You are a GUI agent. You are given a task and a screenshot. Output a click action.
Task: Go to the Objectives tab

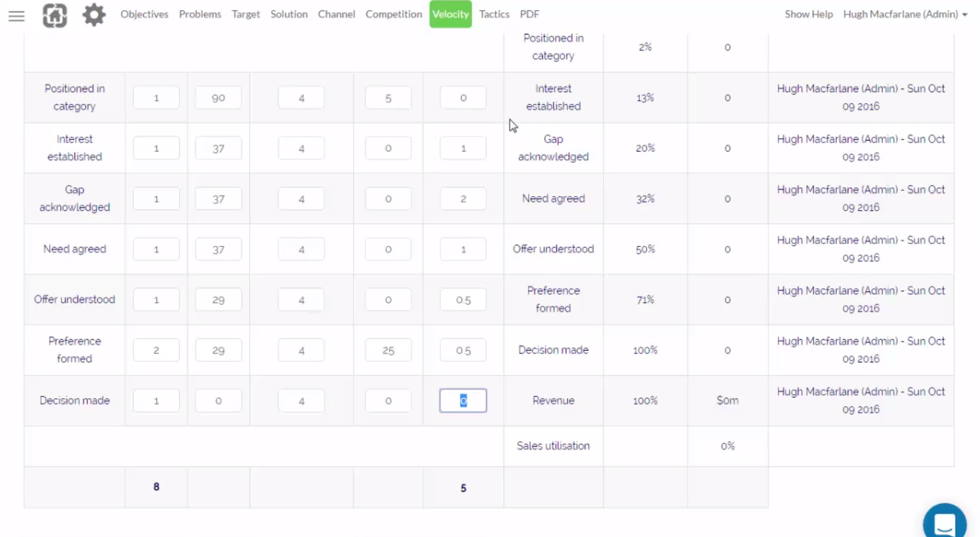click(x=144, y=14)
